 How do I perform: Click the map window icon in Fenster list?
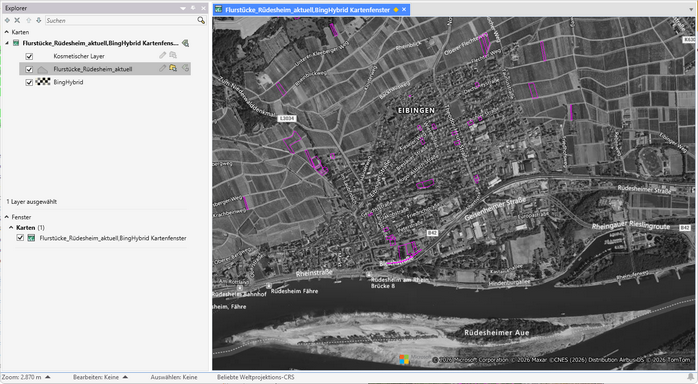31,238
